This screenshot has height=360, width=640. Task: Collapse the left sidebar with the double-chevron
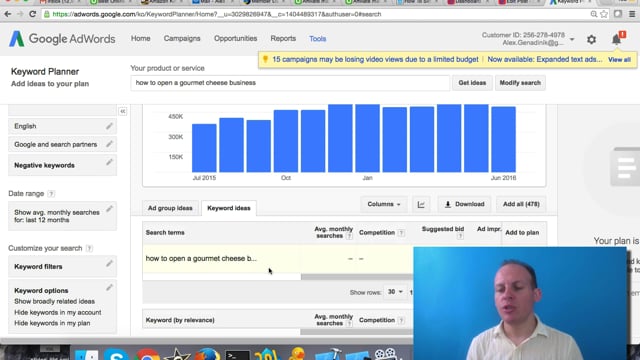click(122, 111)
